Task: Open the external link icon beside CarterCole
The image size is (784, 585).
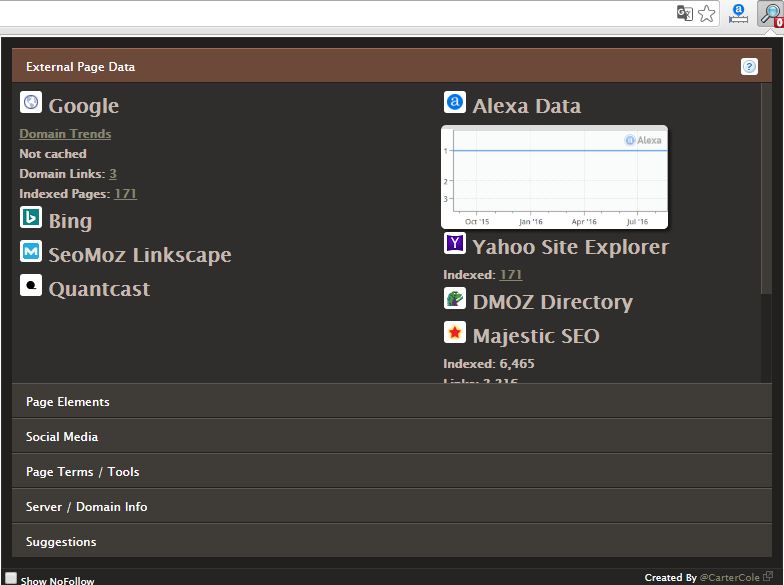Action: coord(768,576)
